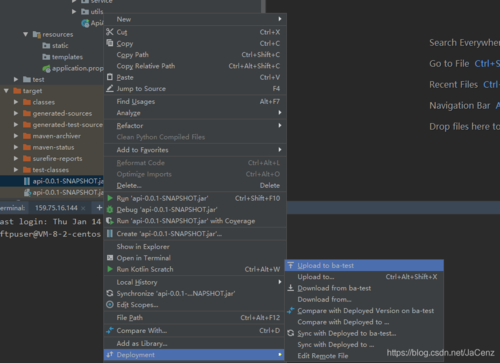Screen dimensions: 500x363
Task: Select Show in Explorer
Action: 195,247
